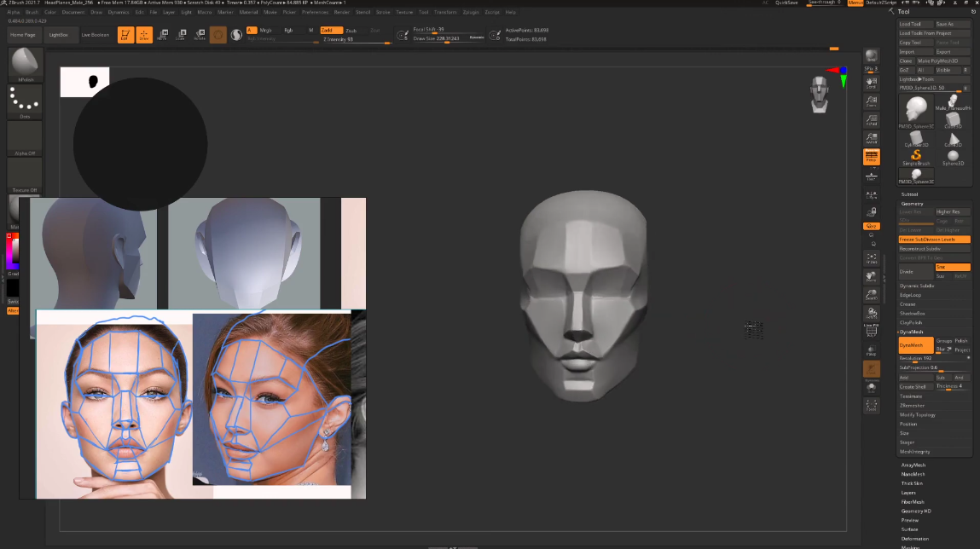Image resolution: width=980 pixels, height=549 pixels.
Task: Click the Actual size icon
Action: point(871,119)
